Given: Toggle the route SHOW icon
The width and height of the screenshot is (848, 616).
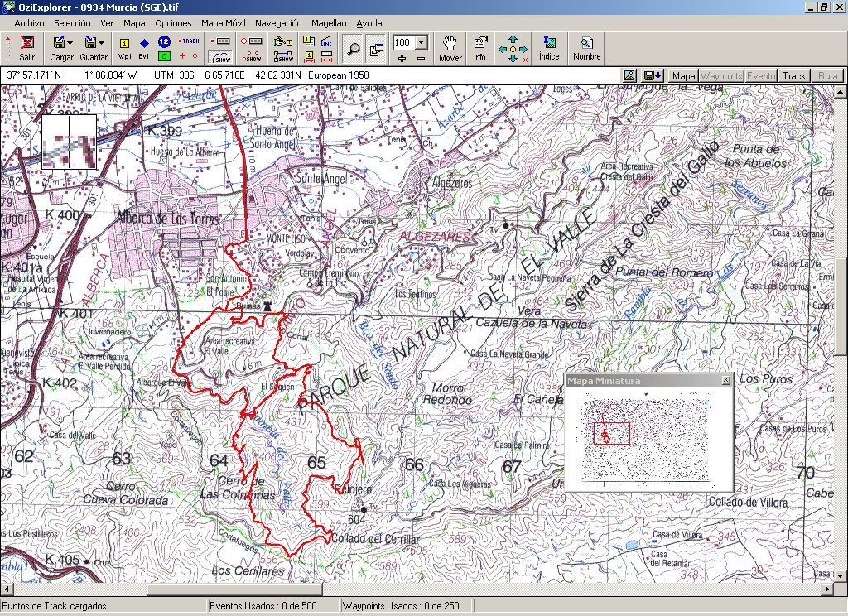Looking at the screenshot, I should pos(283,56).
